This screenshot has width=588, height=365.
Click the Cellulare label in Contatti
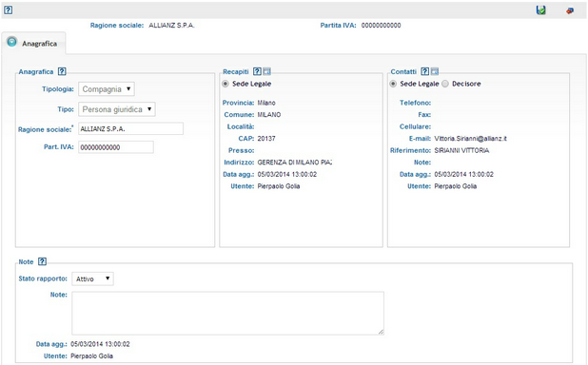(415, 126)
